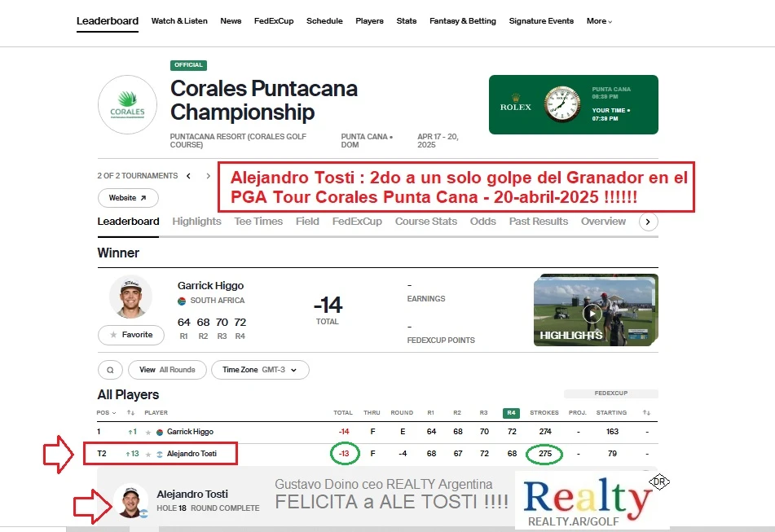Open Signature Events in the top navigation

tap(541, 21)
